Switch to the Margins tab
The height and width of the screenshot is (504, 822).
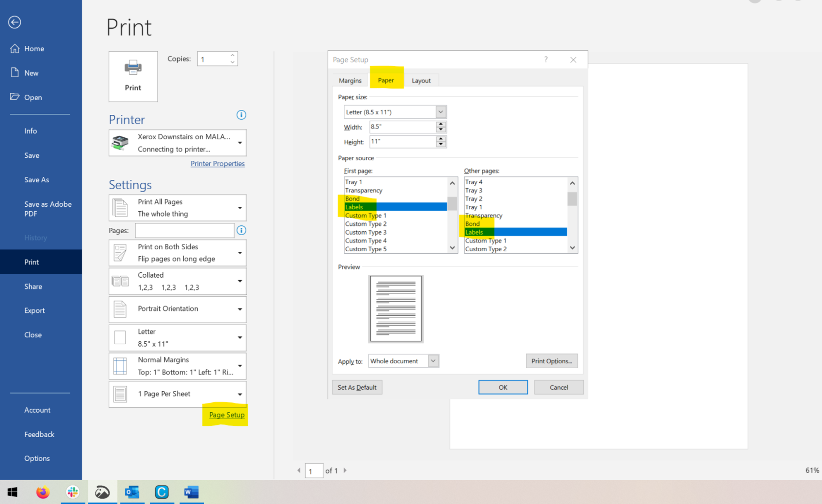click(x=350, y=81)
